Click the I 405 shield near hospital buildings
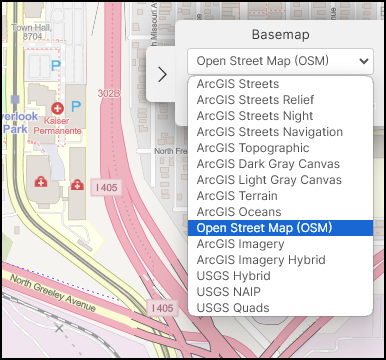 (x=106, y=188)
